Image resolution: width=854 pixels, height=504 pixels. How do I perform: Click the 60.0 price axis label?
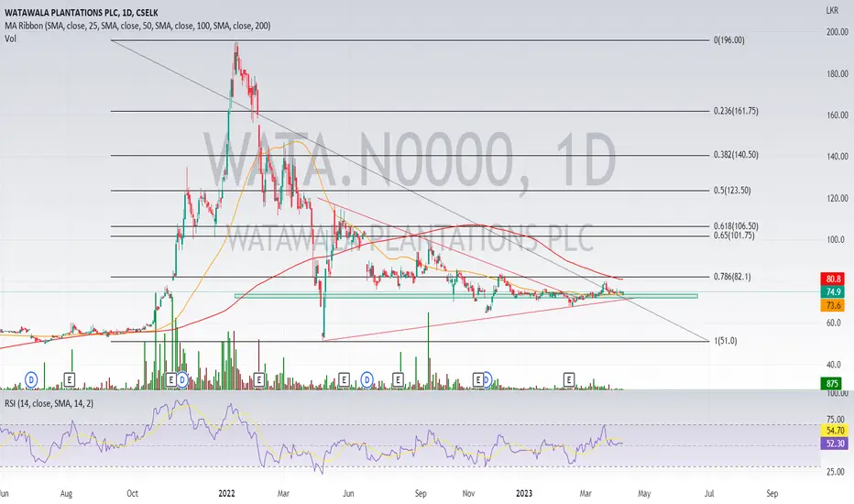pyautogui.click(x=834, y=323)
